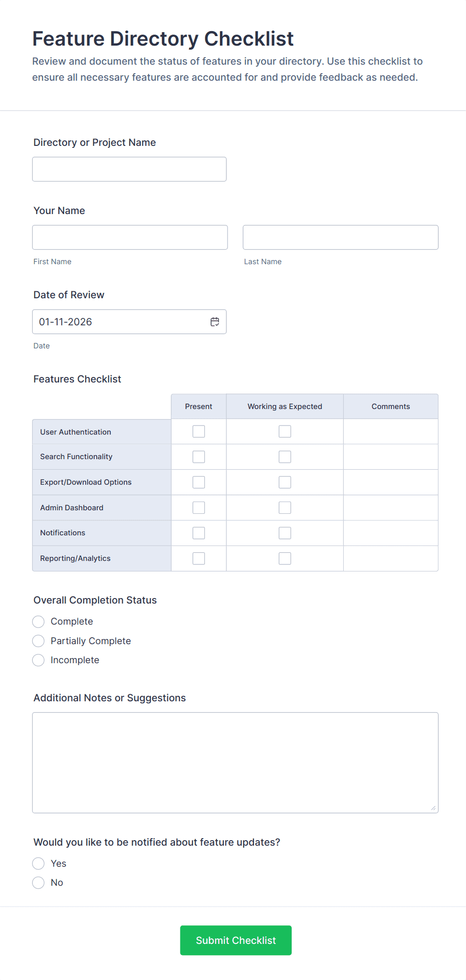
Task: Select No for feature update notifications
Action: coord(39,883)
